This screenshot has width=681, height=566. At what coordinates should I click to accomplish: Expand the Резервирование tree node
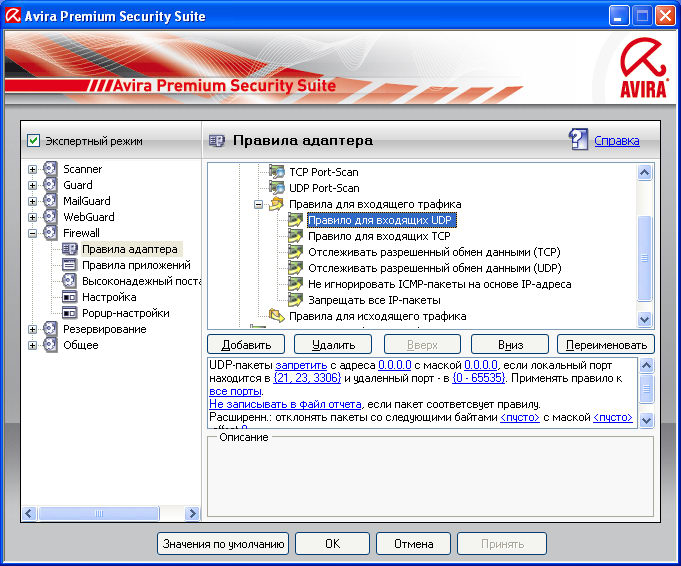[32, 329]
